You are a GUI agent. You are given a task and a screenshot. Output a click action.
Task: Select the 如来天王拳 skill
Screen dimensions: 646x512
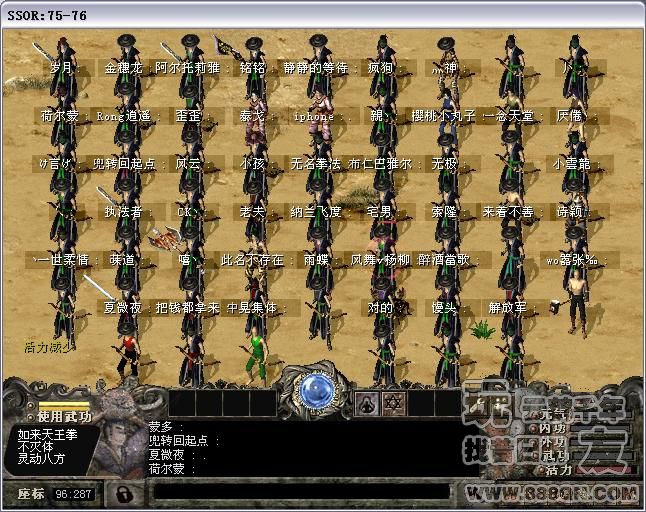tap(47, 435)
